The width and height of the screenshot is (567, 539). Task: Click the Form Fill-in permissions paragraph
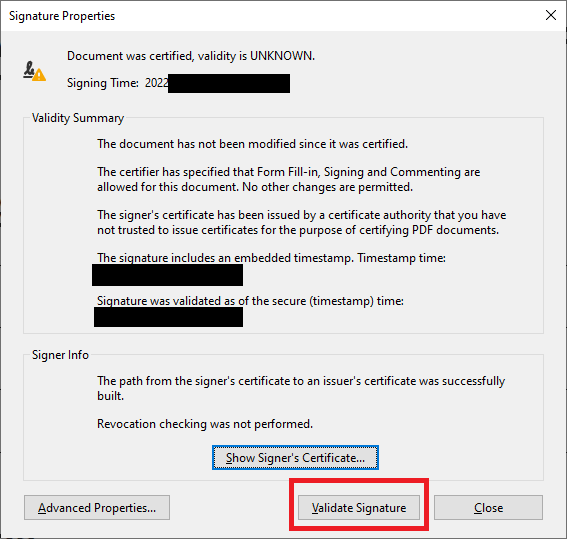(x=289, y=179)
